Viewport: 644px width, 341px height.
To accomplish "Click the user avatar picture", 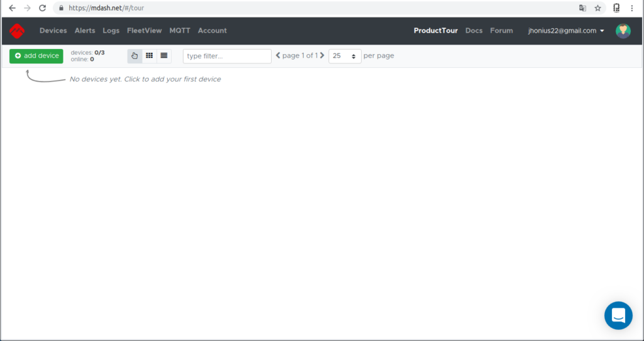I will pyautogui.click(x=623, y=31).
